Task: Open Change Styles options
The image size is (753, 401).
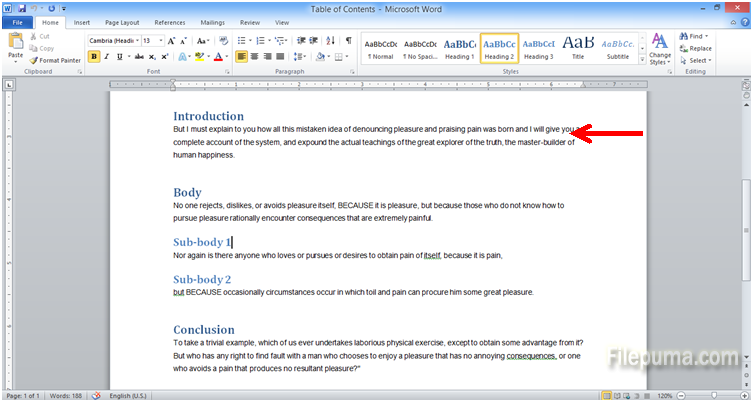Action: pyautogui.click(x=659, y=48)
